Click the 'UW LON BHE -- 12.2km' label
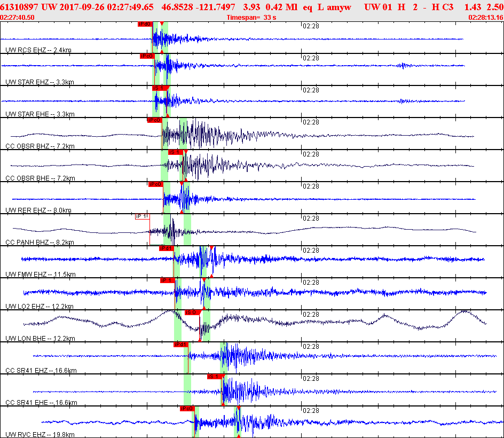The height and width of the screenshot is (438, 504). (40, 338)
